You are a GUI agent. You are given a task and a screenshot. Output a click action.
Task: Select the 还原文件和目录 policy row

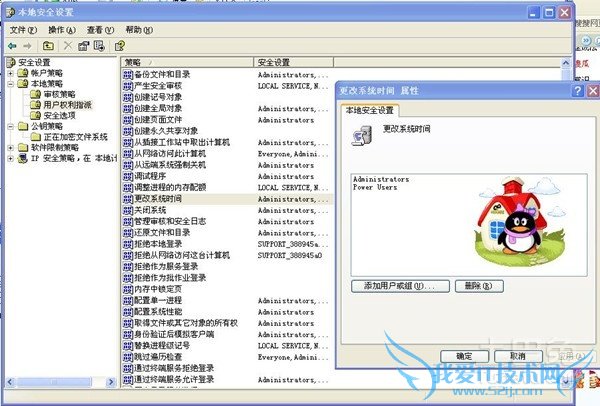click(227, 233)
